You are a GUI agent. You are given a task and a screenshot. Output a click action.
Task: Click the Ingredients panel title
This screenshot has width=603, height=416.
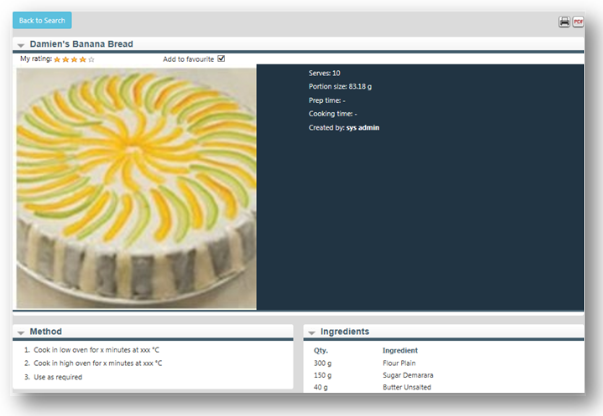pos(345,331)
